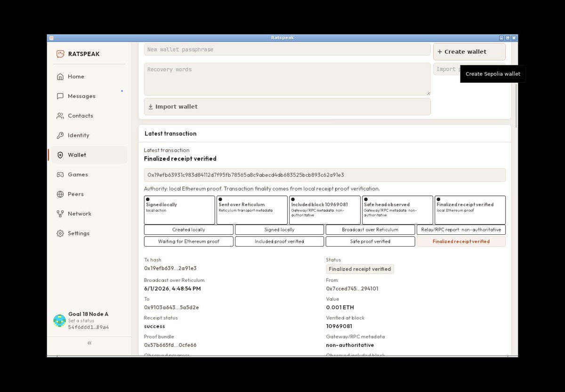
Task: Click the download arrow on Import wallet
Action: click(151, 107)
